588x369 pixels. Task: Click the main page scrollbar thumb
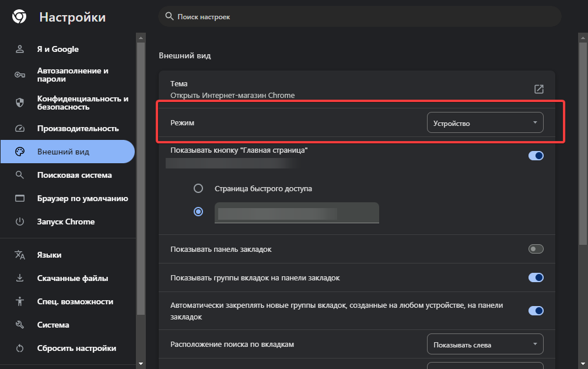click(x=583, y=144)
